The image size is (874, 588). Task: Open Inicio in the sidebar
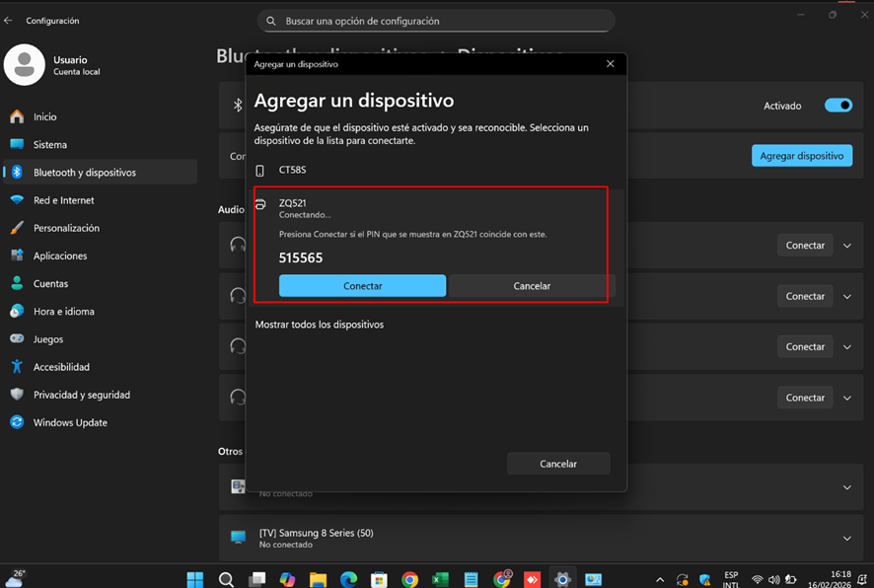click(x=45, y=116)
